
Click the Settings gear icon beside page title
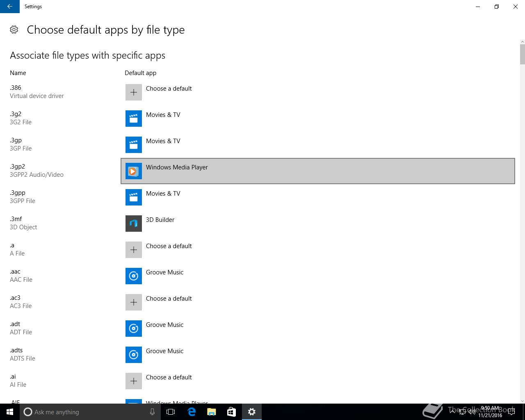(x=14, y=30)
